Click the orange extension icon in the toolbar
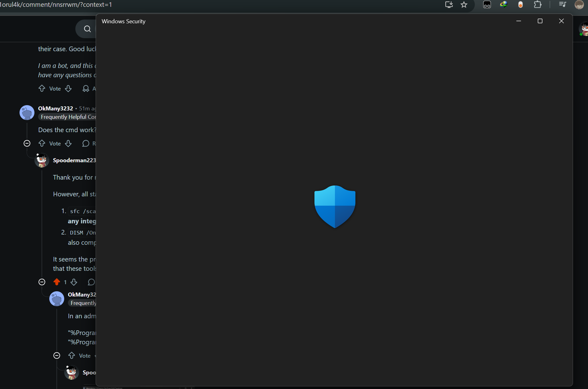 pyautogui.click(x=520, y=5)
